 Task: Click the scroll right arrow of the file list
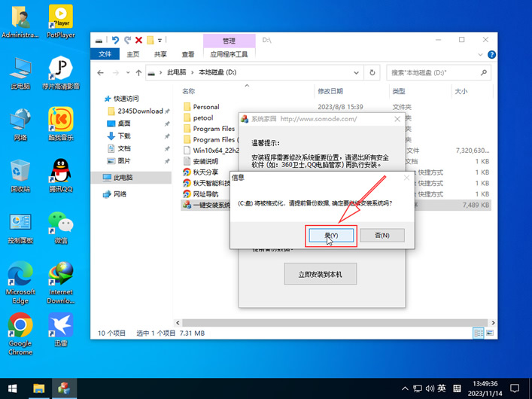tap(493, 323)
